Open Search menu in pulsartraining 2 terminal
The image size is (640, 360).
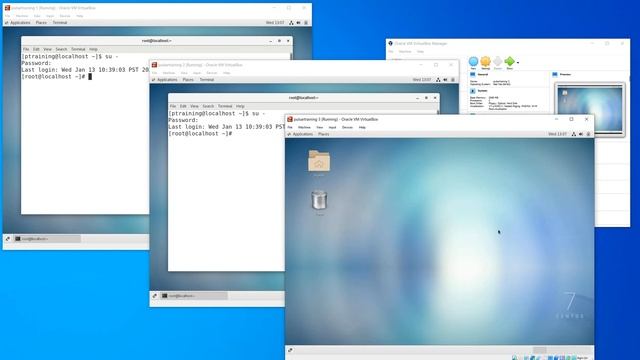208,106
